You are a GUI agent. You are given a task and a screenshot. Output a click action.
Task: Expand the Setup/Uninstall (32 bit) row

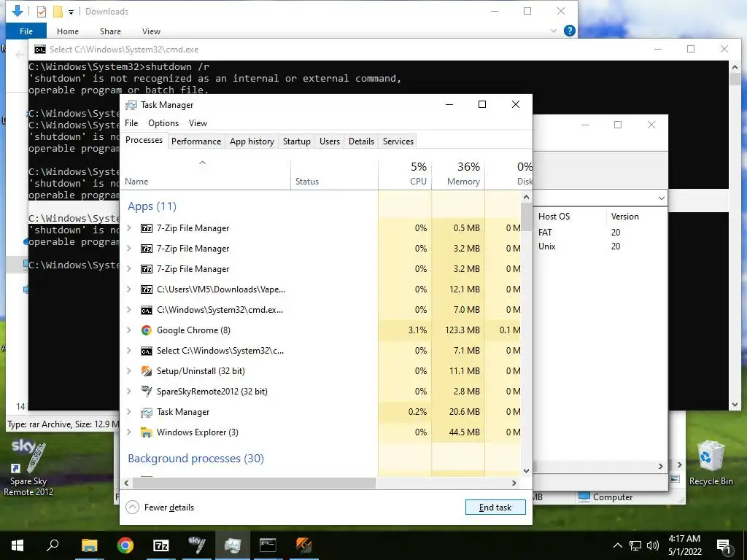point(129,371)
